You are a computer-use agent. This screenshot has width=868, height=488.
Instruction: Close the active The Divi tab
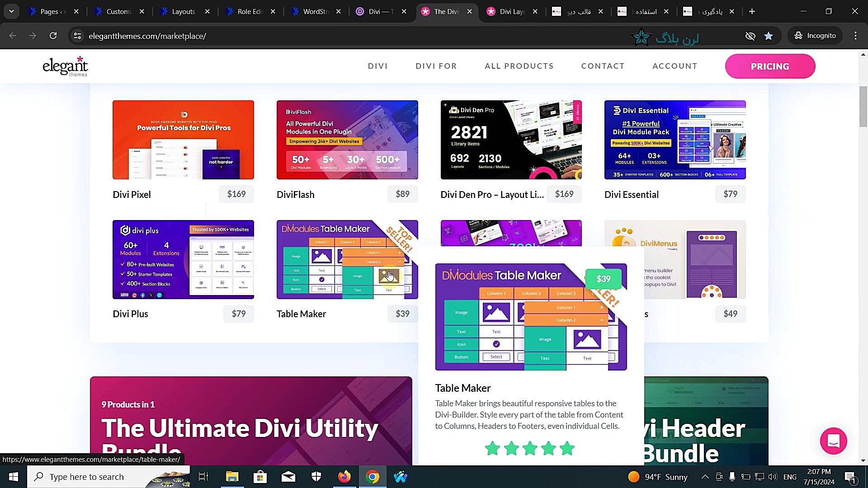(469, 11)
